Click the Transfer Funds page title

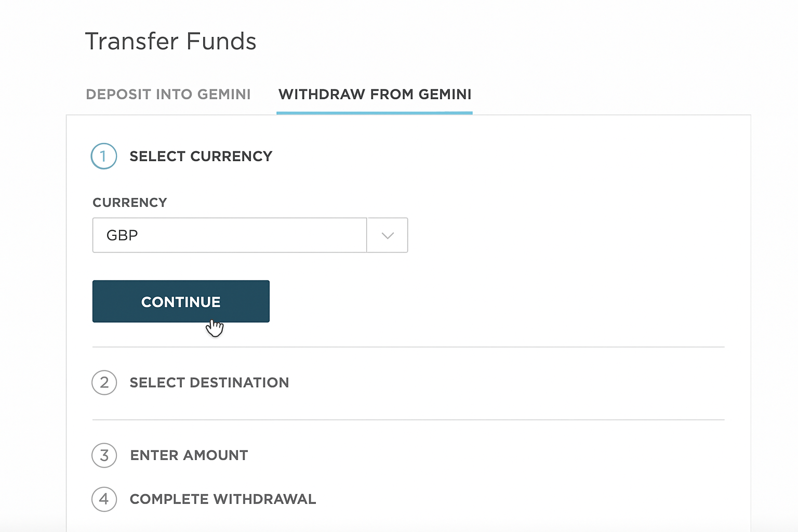170,41
